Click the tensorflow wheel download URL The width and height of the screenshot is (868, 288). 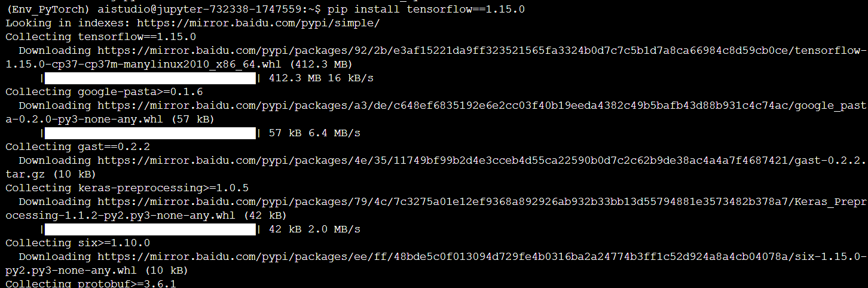tap(482, 51)
